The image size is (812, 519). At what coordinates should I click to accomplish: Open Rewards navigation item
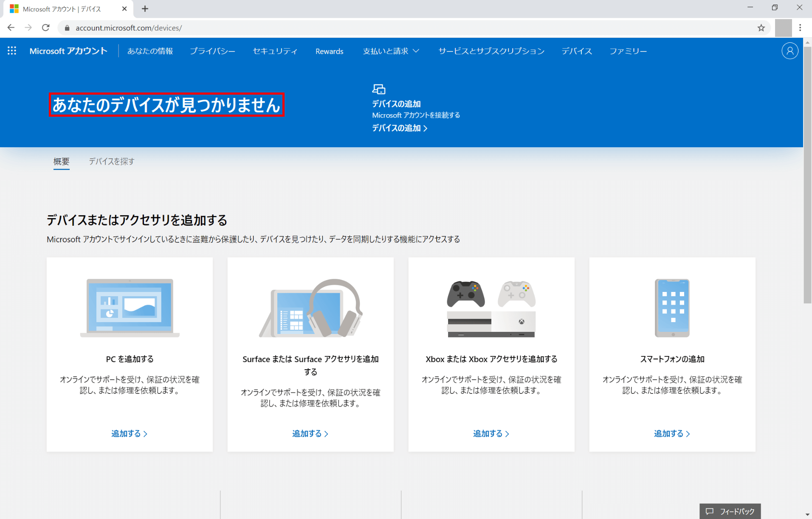pos(329,51)
